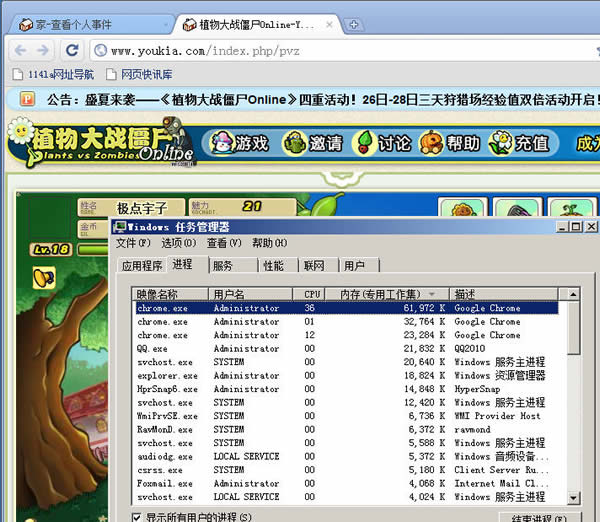600x522 pixels.
Task: Reload the page with refresh icon
Action: pyautogui.click(x=72, y=50)
